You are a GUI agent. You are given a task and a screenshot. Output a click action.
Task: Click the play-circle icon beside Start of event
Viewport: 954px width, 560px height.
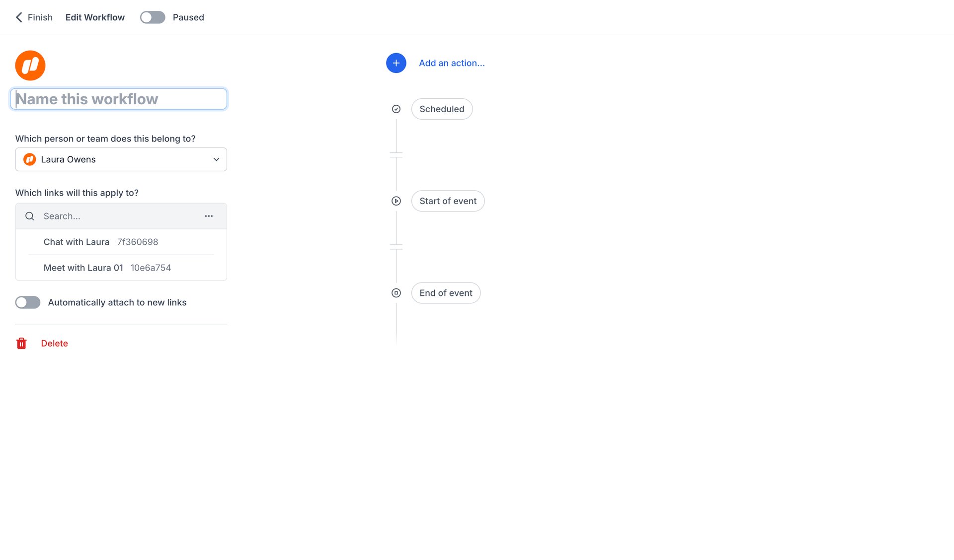coord(396,201)
